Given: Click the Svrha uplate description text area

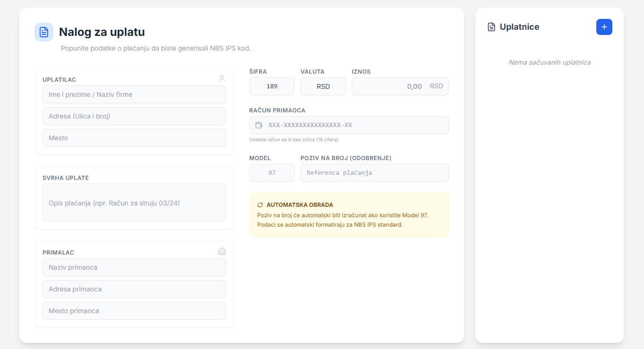Looking at the screenshot, I should pos(134,203).
